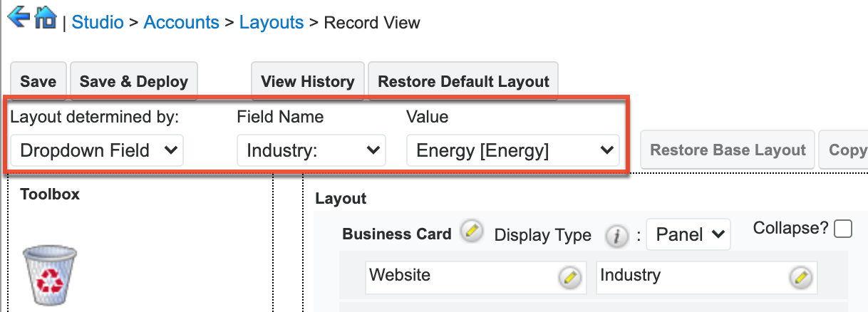Click the recycle bin in Toolbox
The image size is (868, 312).
point(50,274)
